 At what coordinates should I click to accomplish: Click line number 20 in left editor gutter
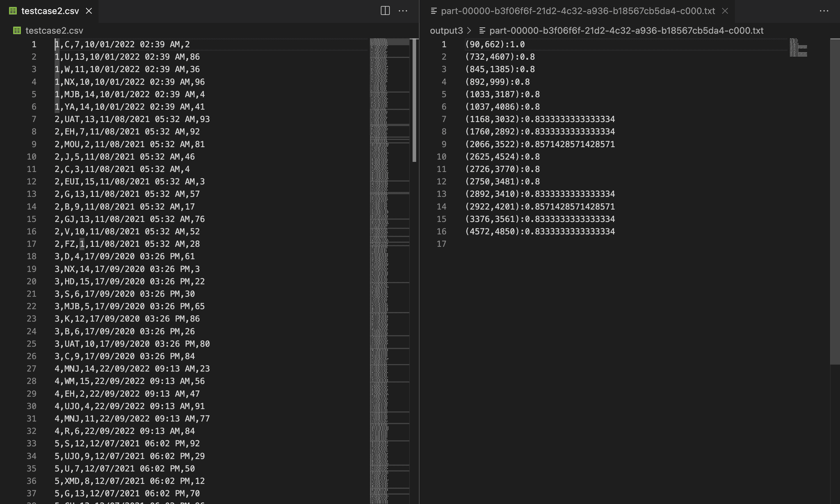pyautogui.click(x=31, y=282)
